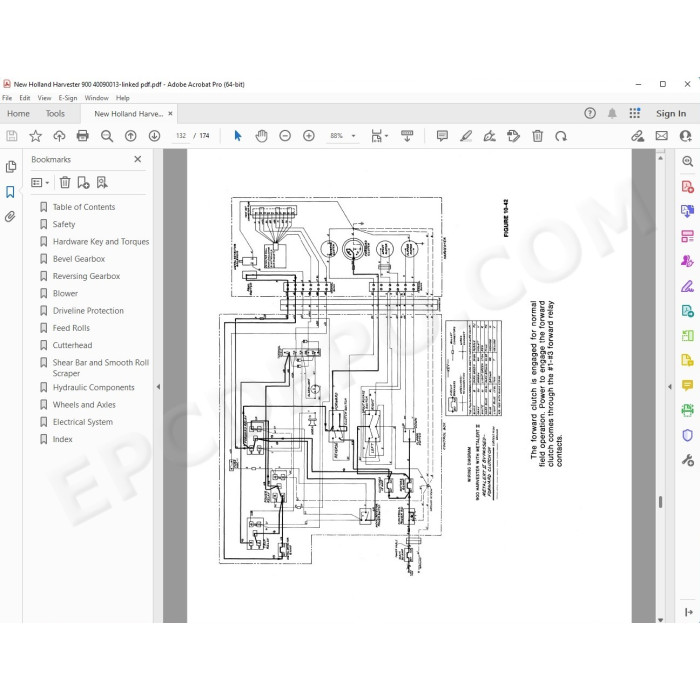Open Hardware Key and Torques bookmark
The width and height of the screenshot is (700, 700).
101,242
